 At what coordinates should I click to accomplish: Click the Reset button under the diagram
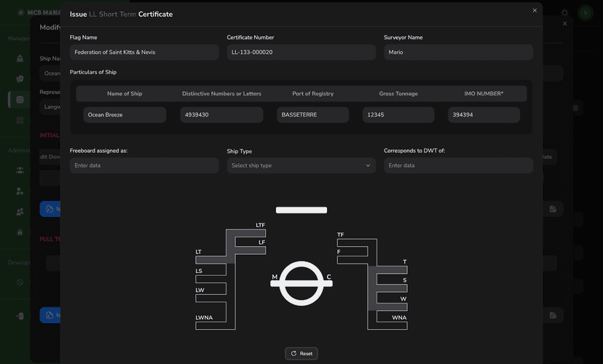coord(301,353)
